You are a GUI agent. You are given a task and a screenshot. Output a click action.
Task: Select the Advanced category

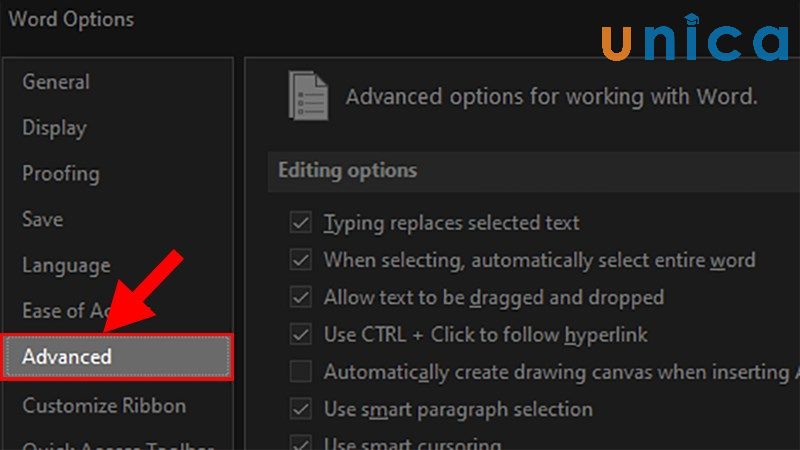click(67, 357)
